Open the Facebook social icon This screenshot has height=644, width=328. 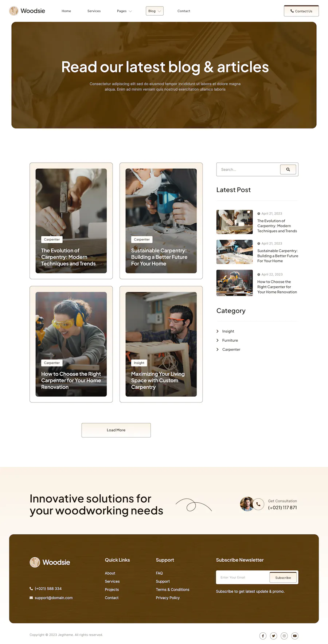tap(263, 636)
